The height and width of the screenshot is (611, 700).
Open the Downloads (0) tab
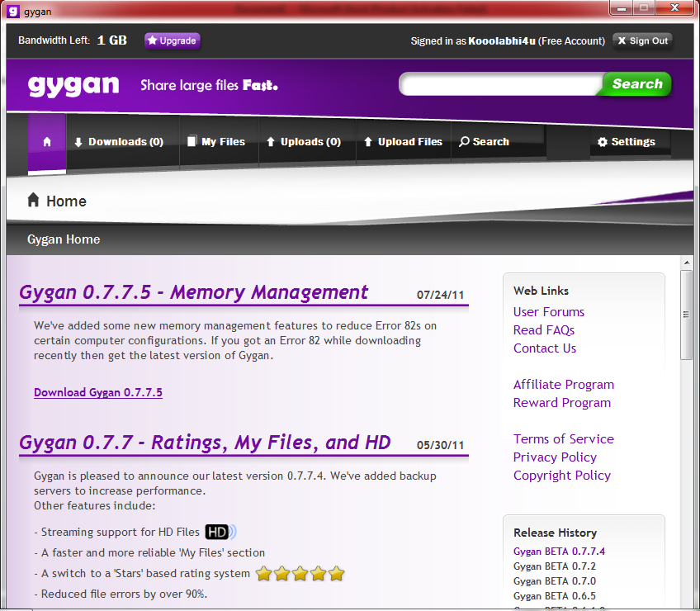pyautogui.click(x=118, y=142)
